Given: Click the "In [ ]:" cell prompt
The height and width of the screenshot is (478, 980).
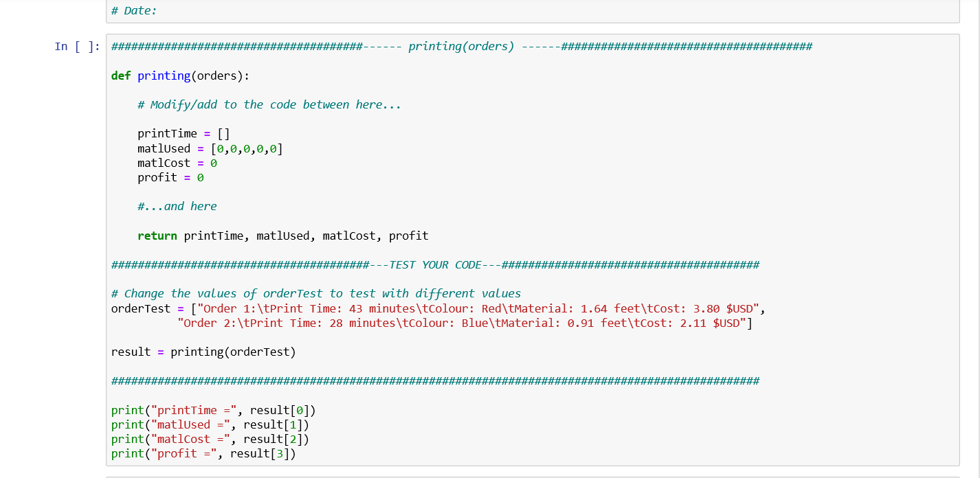Looking at the screenshot, I should click(x=77, y=47).
